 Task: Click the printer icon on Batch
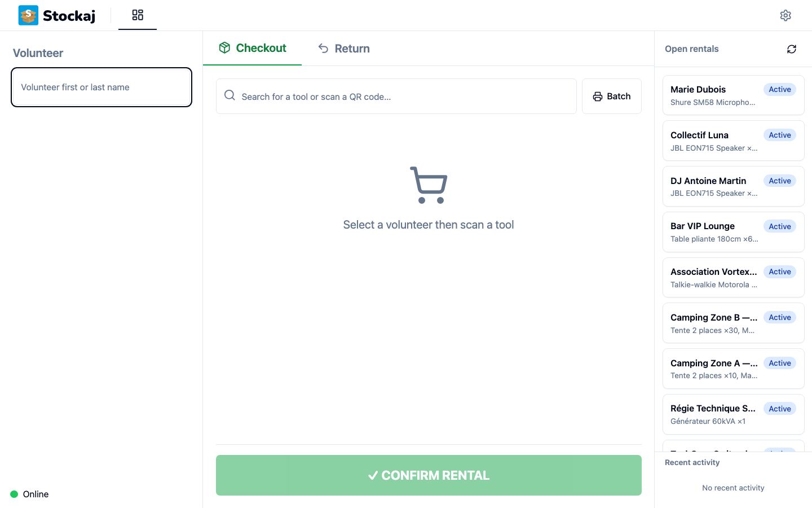click(598, 96)
